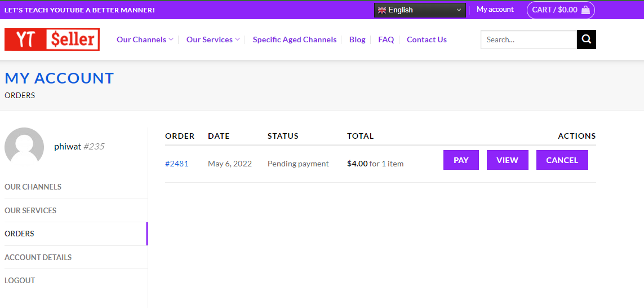Open Specific Aged Channels page
Viewport: 644px width, 308px height.
295,39
